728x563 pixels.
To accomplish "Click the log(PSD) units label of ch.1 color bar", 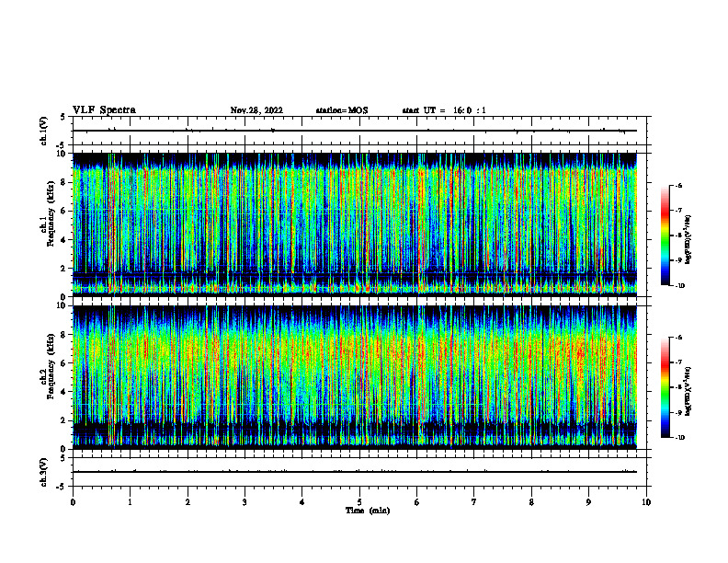I will 688,240.
